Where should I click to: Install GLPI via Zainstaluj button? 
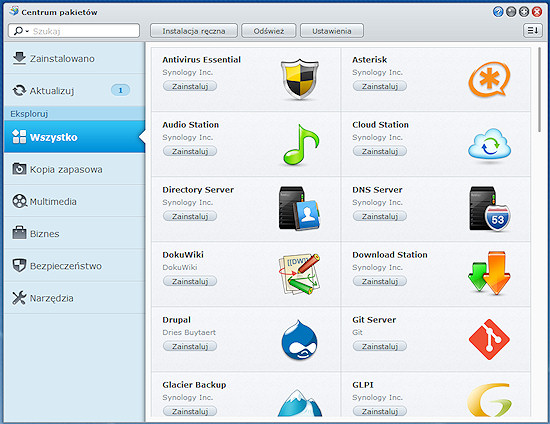click(x=380, y=411)
